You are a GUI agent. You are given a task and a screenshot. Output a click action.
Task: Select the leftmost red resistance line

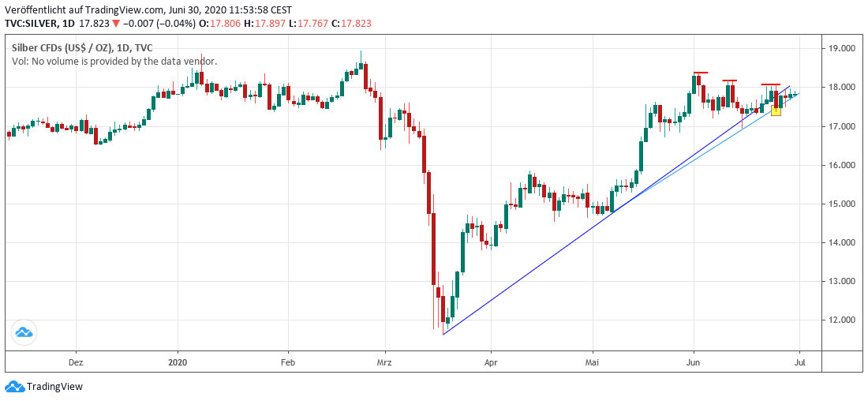coord(701,73)
